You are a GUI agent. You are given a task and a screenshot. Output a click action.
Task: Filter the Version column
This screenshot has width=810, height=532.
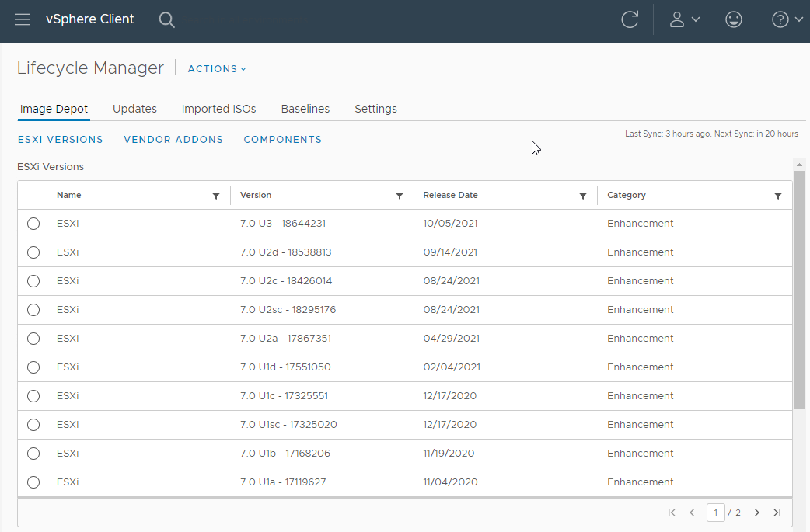pos(400,196)
